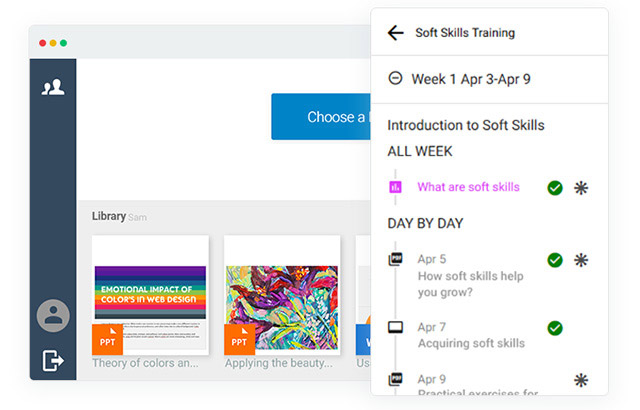640x410 pixels.
Task: Open Applying the beauty presentation thumbnail
Action: pos(282,295)
